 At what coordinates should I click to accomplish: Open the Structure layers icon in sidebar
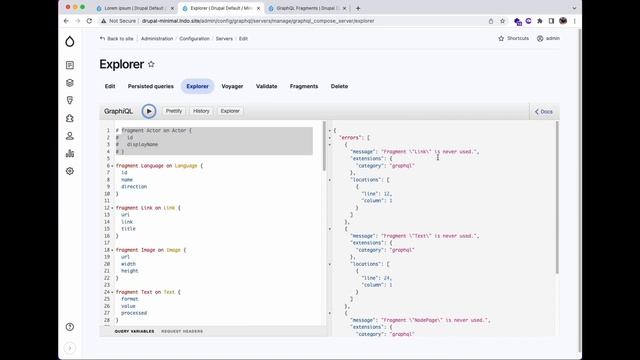(70, 83)
